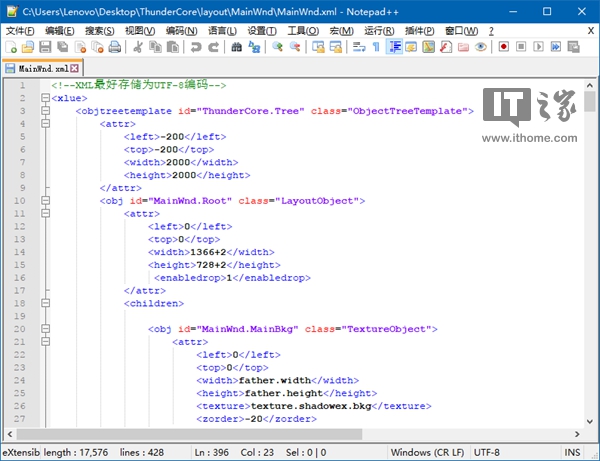Open the function list icon
600x461 pixels.
[x=446, y=47]
